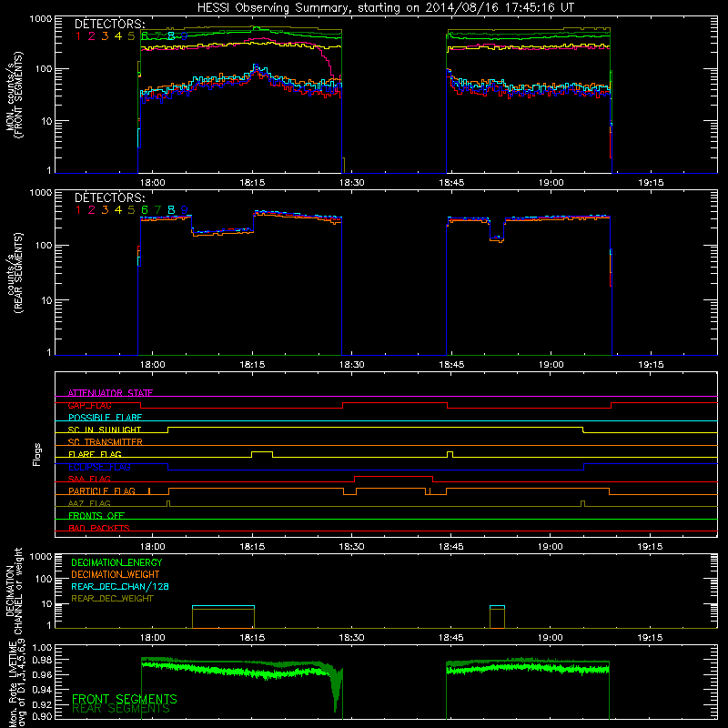The width and height of the screenshot is (728, 728).
Task: Click the 'ECLIPSE_FLAG' label
Action: click(99, 467)
